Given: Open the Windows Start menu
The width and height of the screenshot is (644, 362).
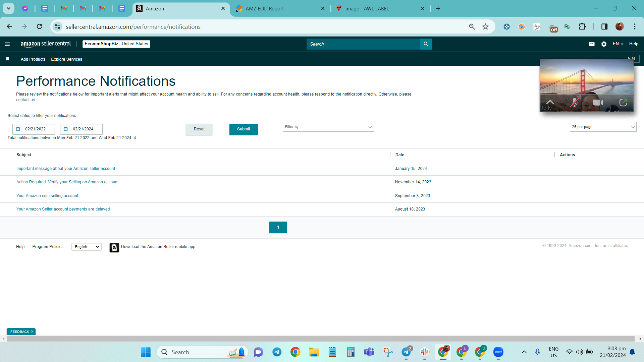Looking at the screenshot, I should (146, 352).
